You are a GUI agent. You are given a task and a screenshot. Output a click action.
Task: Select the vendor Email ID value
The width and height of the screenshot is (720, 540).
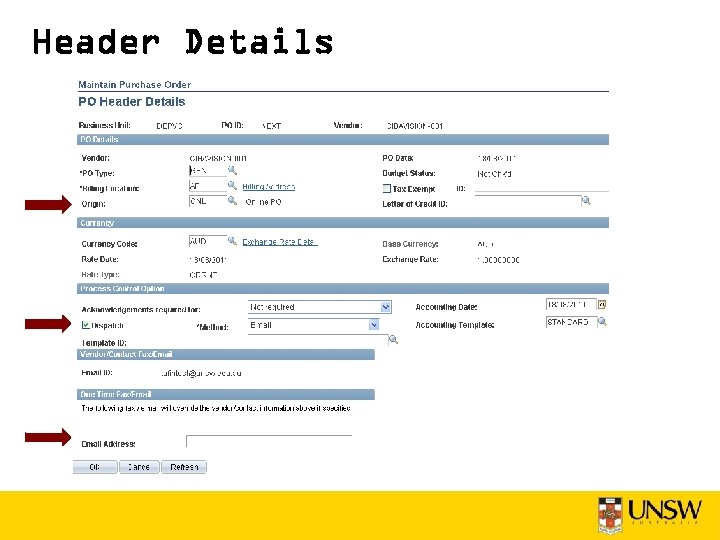click(x=201, y=373)
